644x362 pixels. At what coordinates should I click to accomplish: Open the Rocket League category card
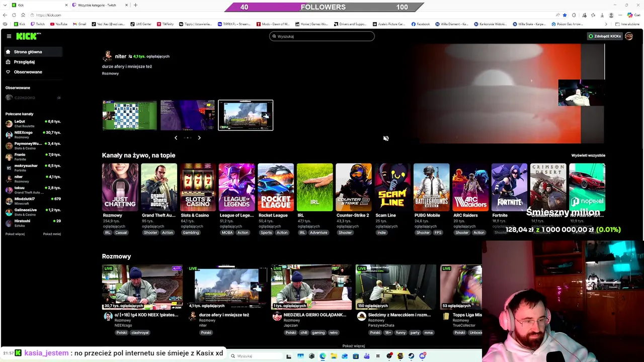[276, 187]
